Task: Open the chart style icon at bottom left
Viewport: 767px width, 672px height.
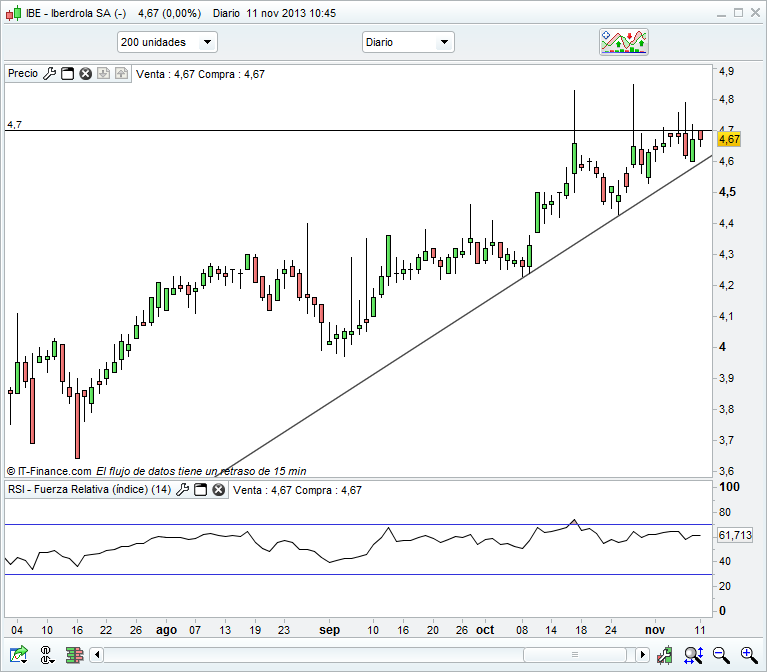Action: pos(18,655)
